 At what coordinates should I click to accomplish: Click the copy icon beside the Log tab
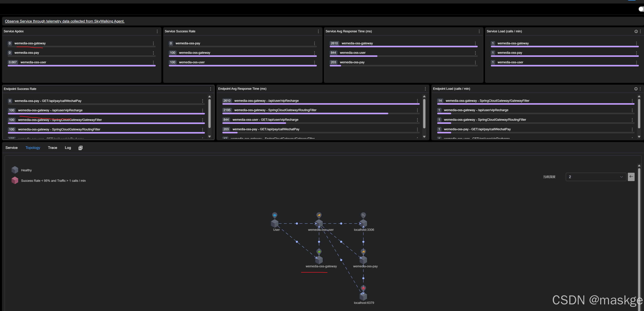tap(80, 148)
